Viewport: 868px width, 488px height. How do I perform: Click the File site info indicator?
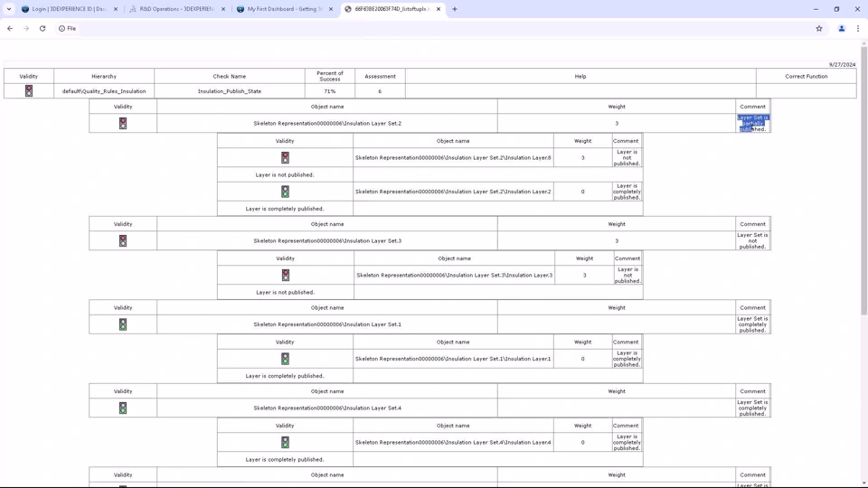[68, 28]
